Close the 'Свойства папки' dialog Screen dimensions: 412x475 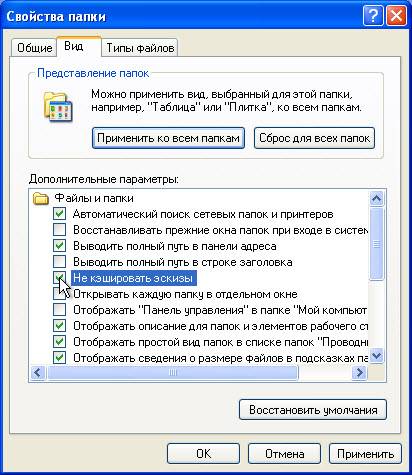coord(396,16)
